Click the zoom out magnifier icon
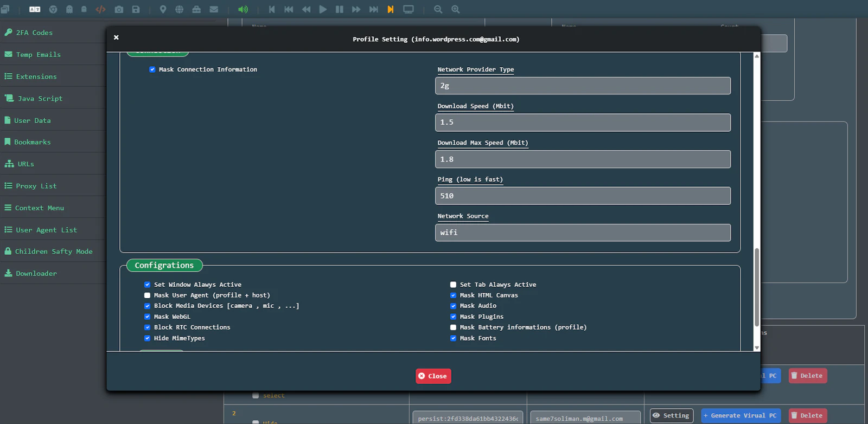The image size is (868, 424). click(438, 9)
